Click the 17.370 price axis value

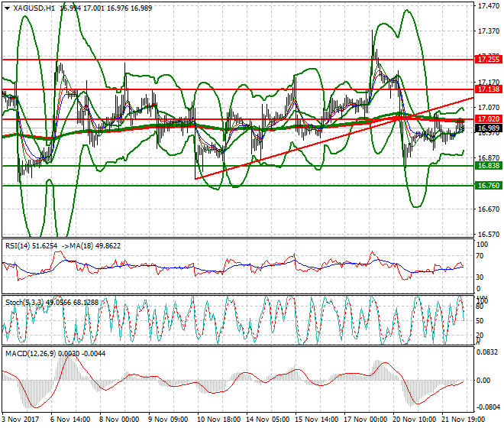pos(489,31)
